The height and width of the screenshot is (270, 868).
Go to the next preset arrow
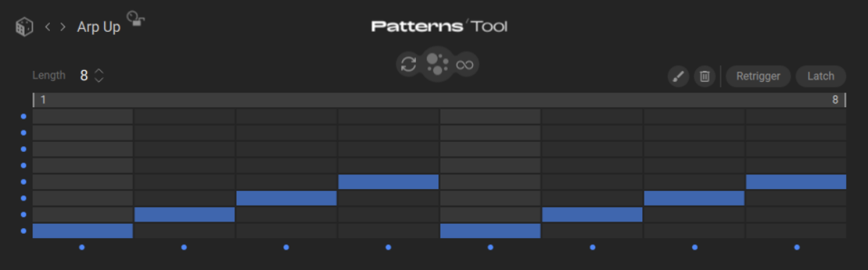point(63,27)
